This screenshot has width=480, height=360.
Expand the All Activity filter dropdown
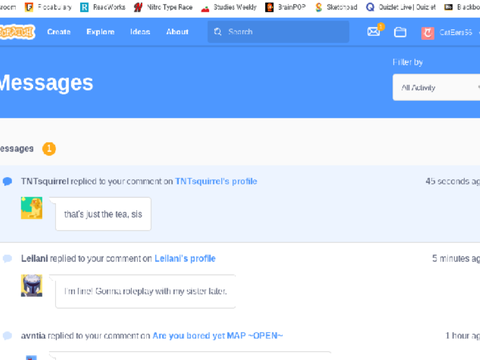tap(436, 87)
